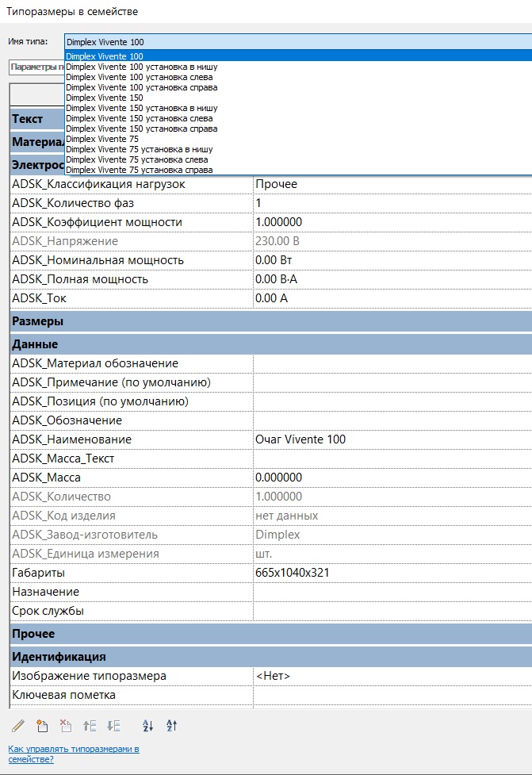Select the 'ADSK_Масса_Текст' parameter name
The height and width of the screenshot is (775, 532).
click(x=63, y=458)
